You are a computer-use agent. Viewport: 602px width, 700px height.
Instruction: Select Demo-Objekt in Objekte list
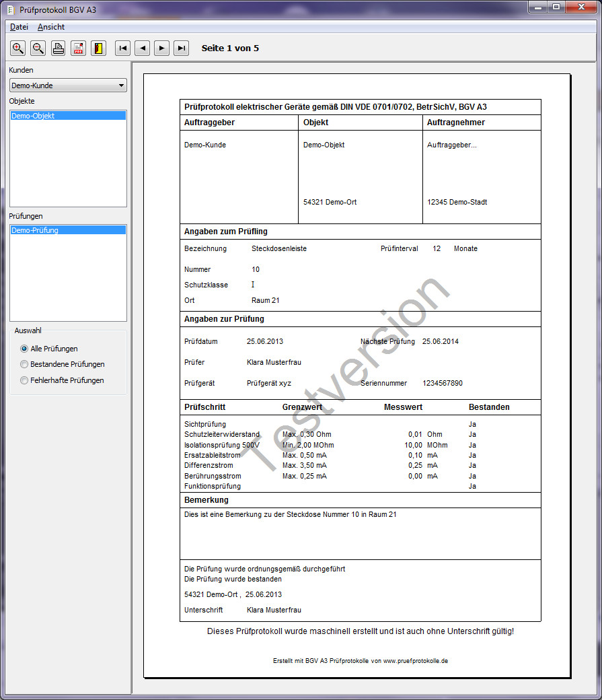[69, 116]
